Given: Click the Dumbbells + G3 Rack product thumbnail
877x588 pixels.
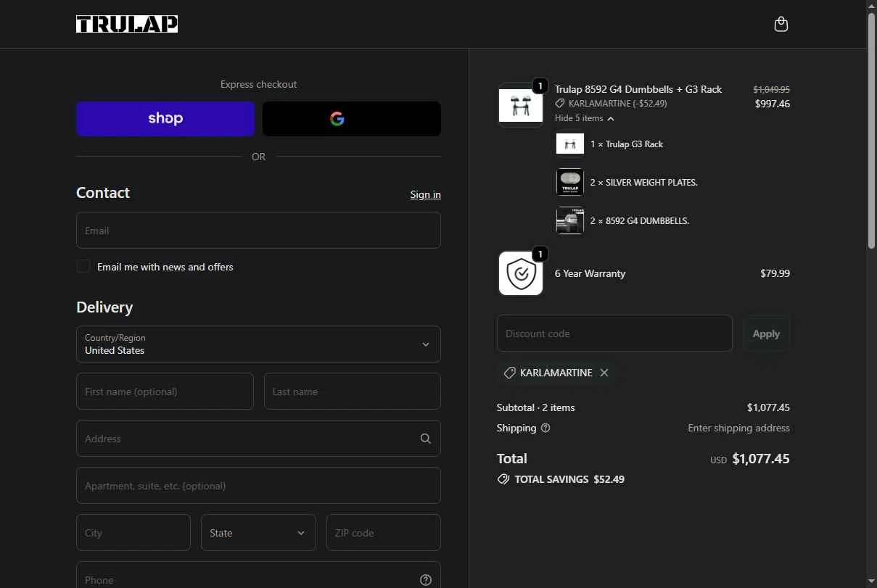Looking at the screenshot, I should pos(521,105).
